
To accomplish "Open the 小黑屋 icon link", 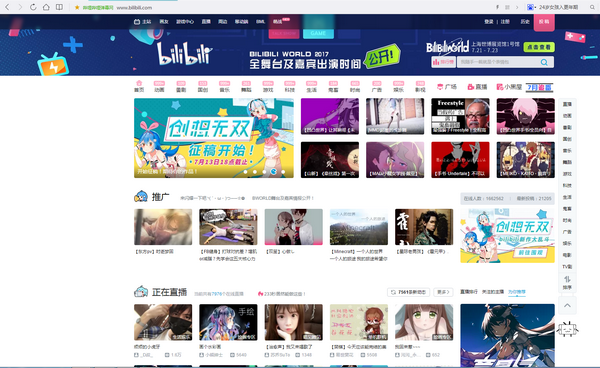I will 509,87.
